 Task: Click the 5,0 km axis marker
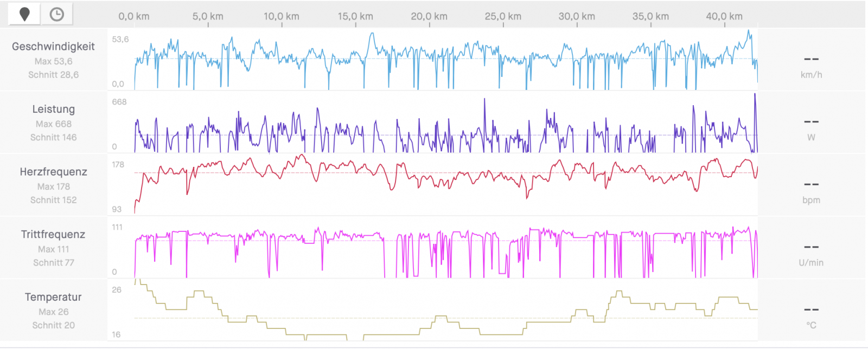(x=208, y=16)
